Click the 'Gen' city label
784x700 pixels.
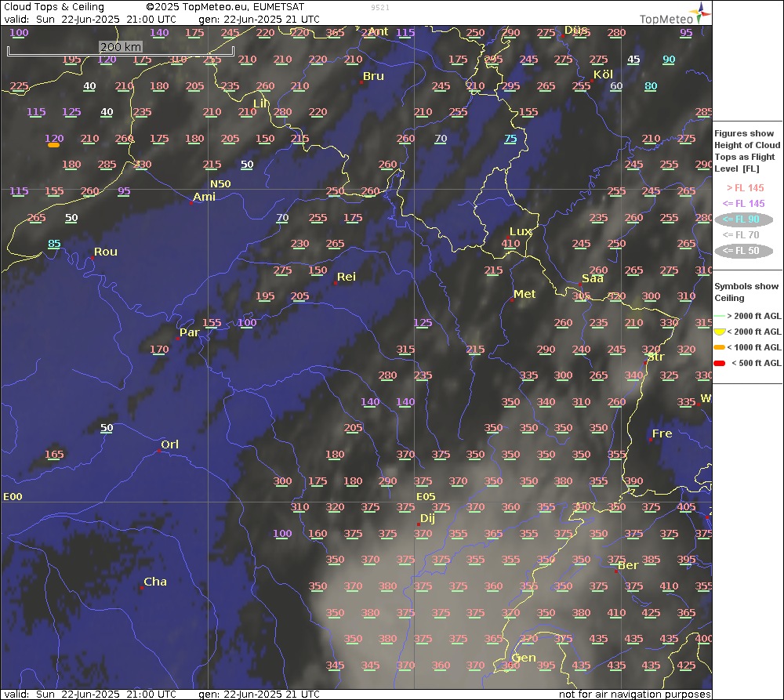tap(524, 658)
